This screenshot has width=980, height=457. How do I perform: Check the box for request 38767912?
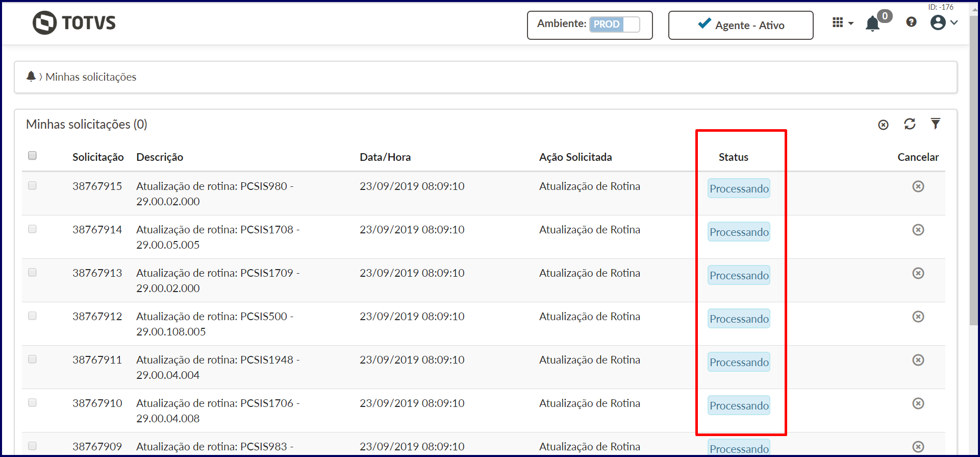[x=32, y=316]
